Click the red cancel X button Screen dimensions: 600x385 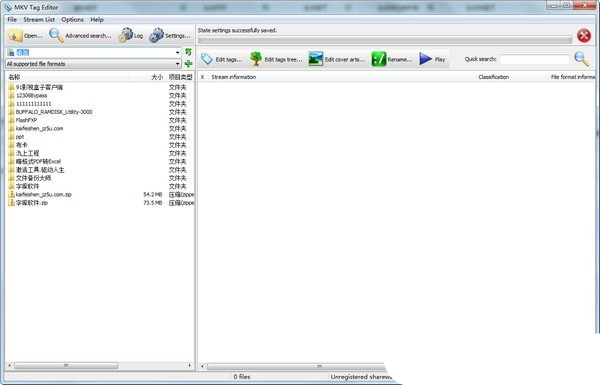(584, 36)
